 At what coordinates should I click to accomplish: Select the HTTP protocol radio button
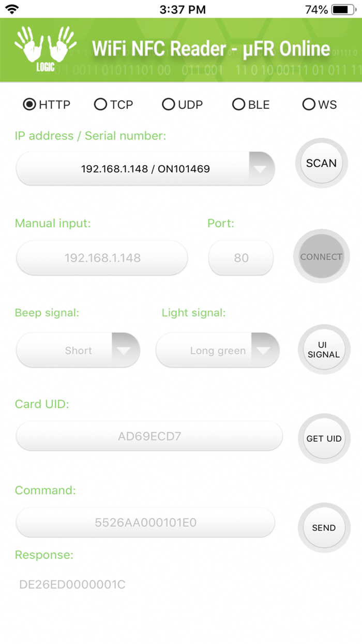pos(28,105)
